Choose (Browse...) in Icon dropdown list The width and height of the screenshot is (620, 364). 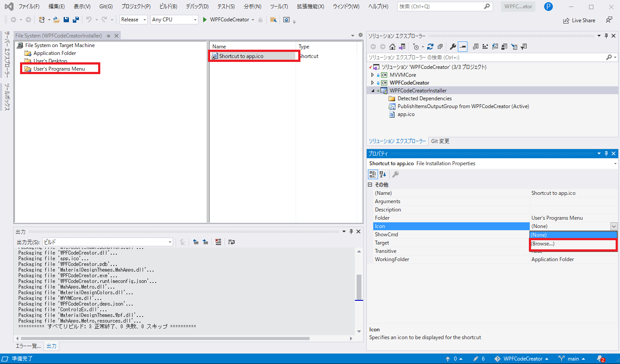click(573, 244)
